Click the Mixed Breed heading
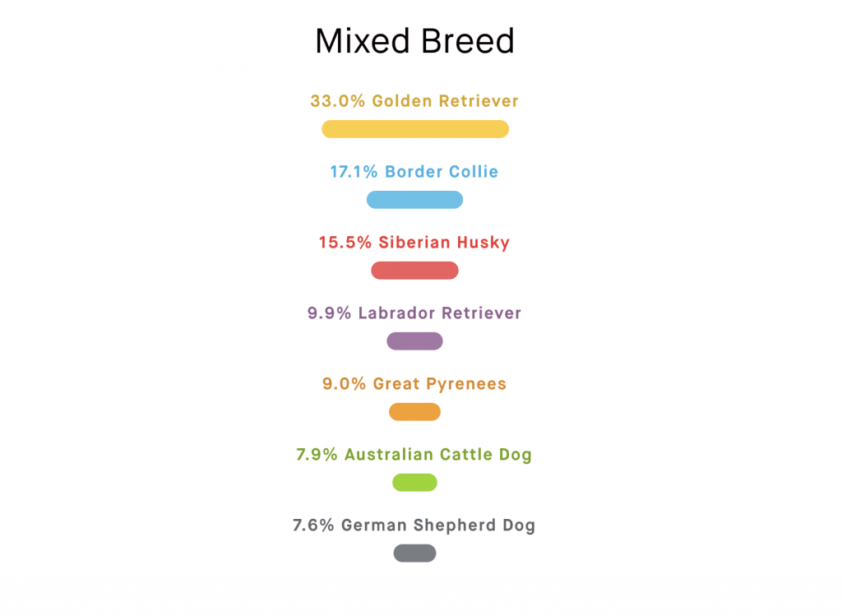 coord(414,41)
